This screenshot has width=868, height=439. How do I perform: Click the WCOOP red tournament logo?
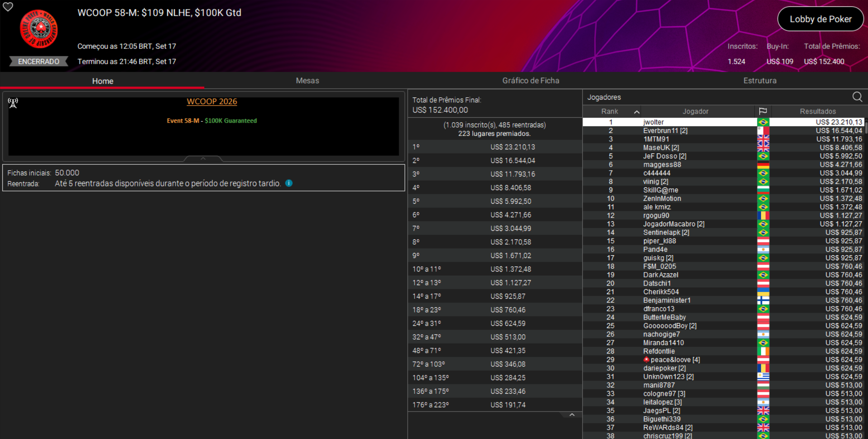(39, 29)
